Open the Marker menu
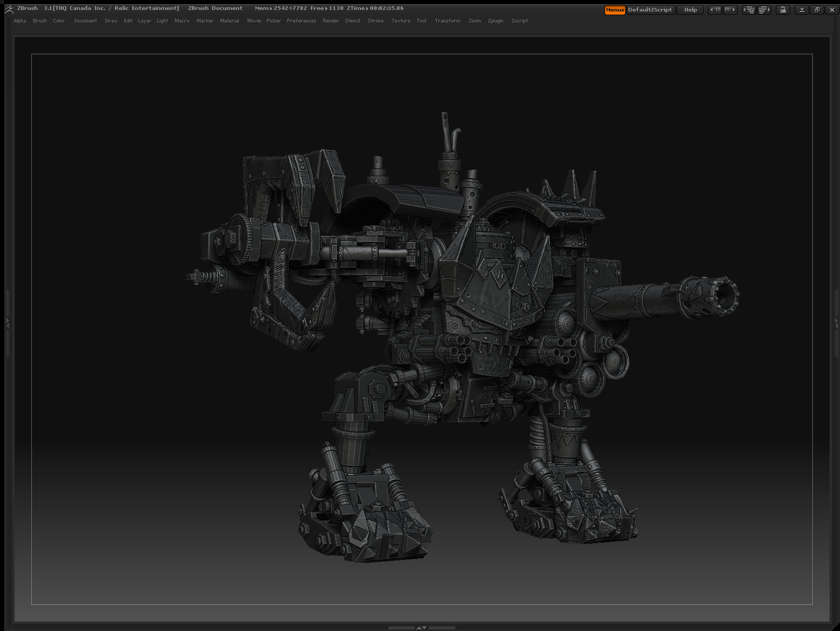840x631 pixels. click(205, 21)
